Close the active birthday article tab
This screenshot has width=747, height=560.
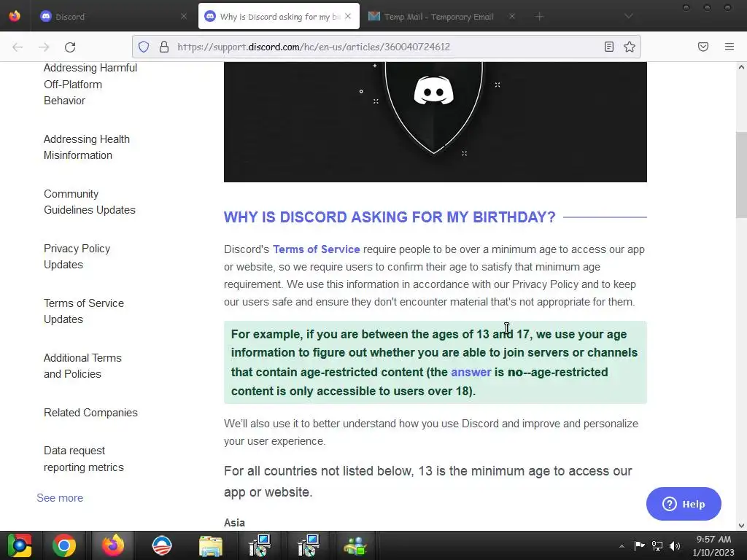[x=348, y=17]
